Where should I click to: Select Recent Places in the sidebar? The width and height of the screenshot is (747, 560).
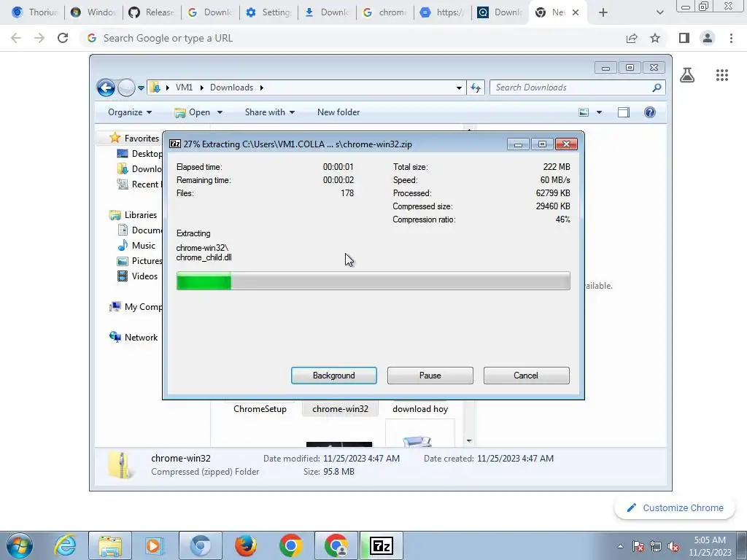click(x=138, y=184)
